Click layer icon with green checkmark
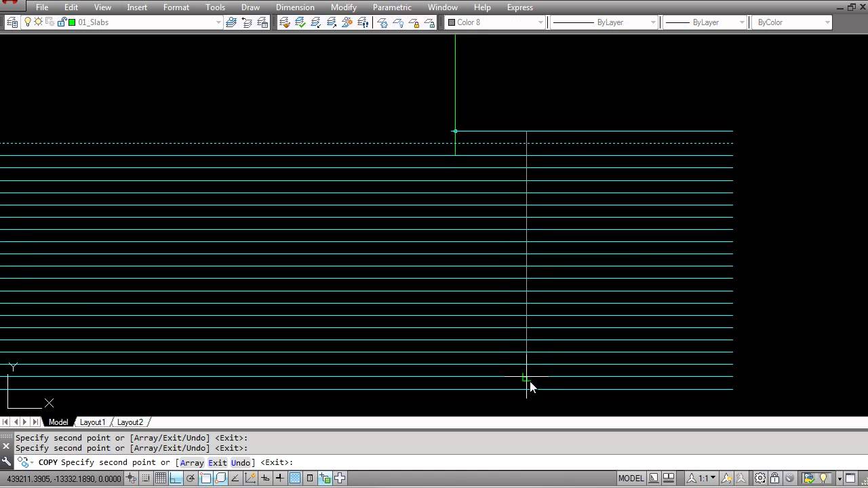The width and height of the screenshot is (868, 488). [x=300, y=22]
